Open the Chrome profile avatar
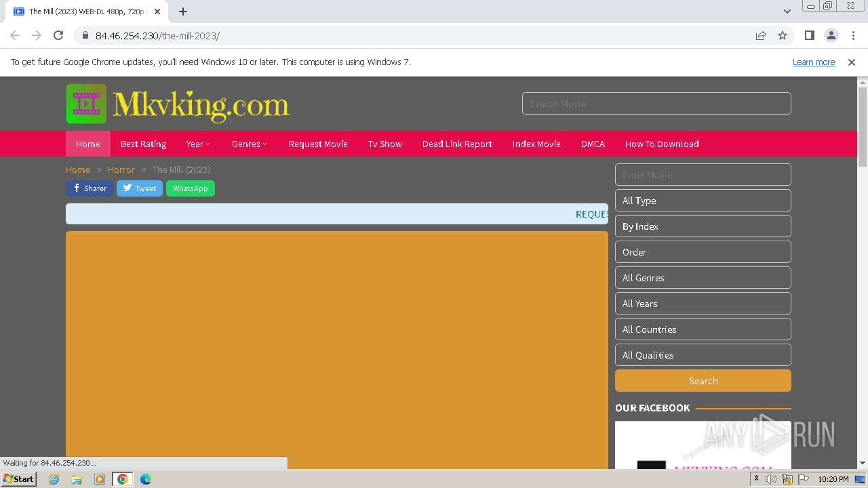 click(x=831, y=35)
